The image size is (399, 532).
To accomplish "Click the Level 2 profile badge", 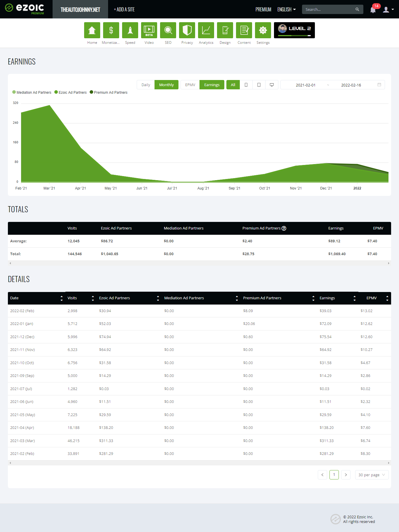I will pos(294,30).
